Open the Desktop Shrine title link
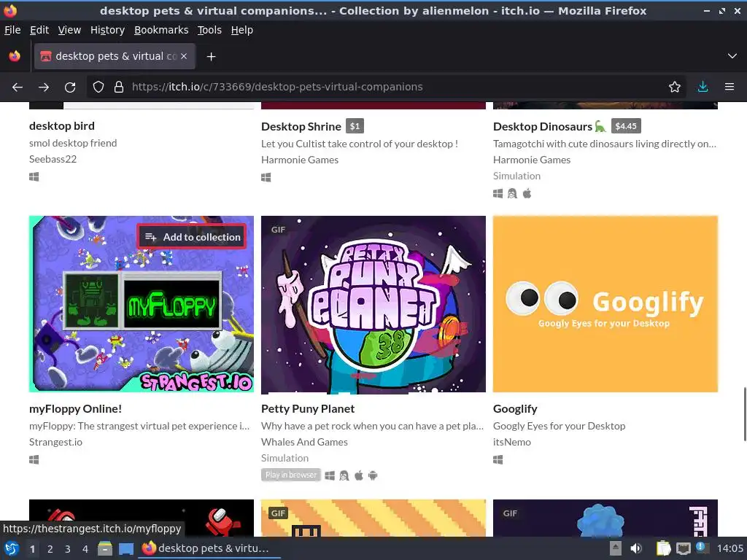Viewport: 747px width, 560px height. point(301,127)
